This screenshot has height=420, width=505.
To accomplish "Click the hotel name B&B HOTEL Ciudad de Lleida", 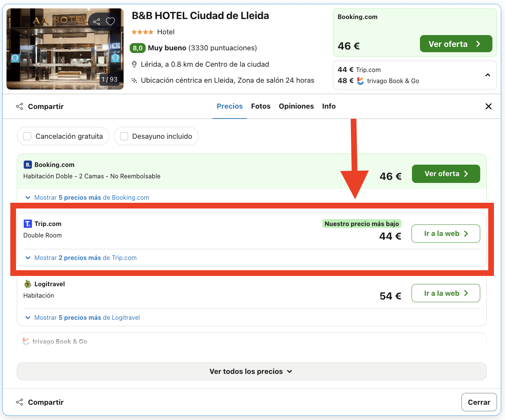I will 200,16.
